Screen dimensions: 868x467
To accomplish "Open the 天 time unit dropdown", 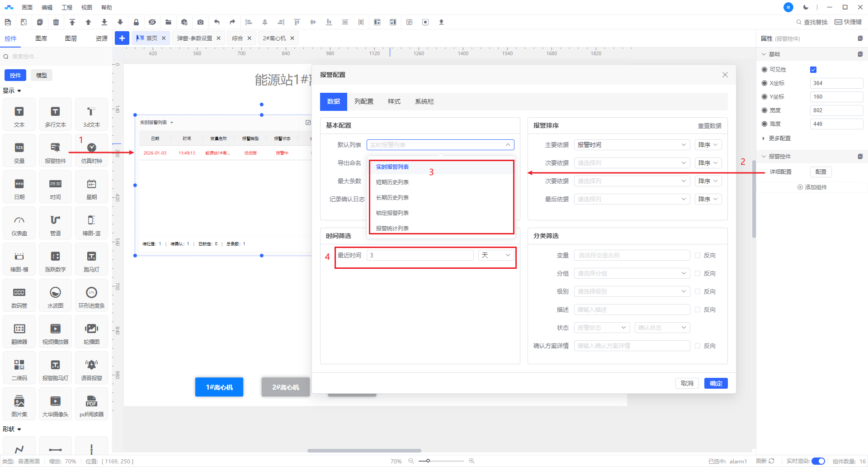I will [495, 256].
